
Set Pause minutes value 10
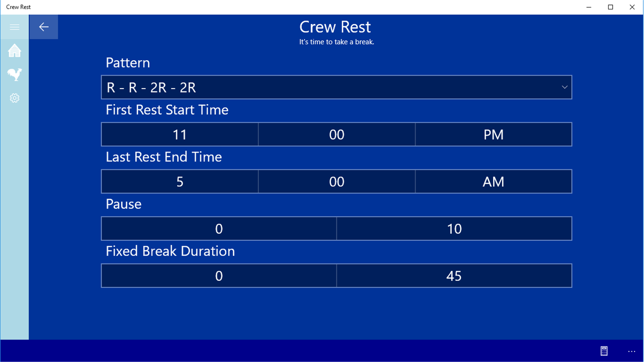pos(454,229)
